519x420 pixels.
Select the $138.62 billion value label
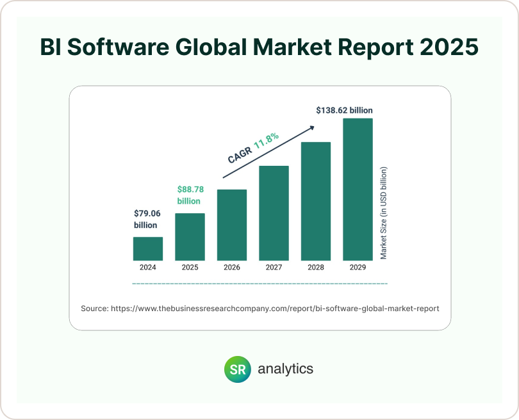344,110
